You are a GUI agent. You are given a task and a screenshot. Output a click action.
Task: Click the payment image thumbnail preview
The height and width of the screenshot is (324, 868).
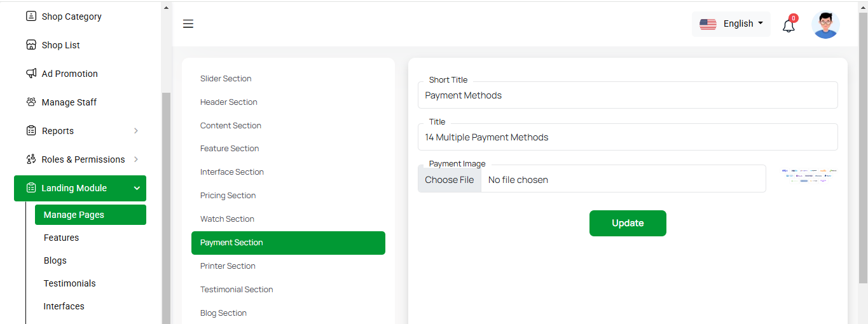[809, 176]
